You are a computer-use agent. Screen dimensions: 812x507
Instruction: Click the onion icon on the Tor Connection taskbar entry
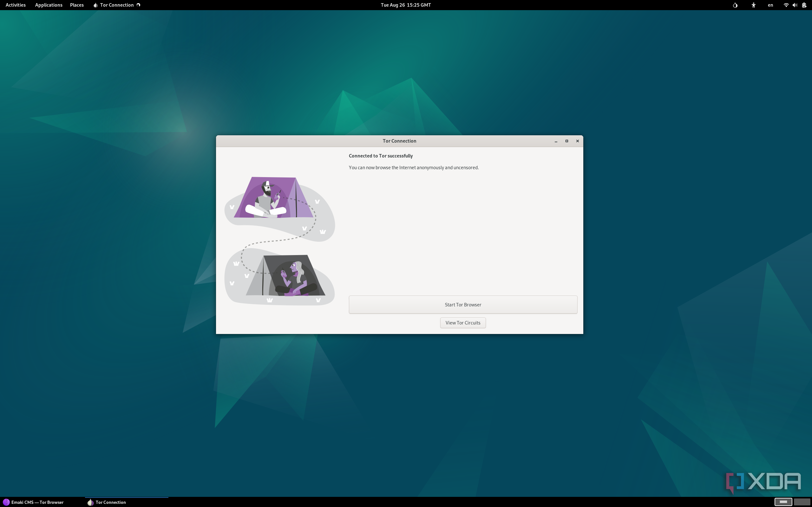[90, 502]
